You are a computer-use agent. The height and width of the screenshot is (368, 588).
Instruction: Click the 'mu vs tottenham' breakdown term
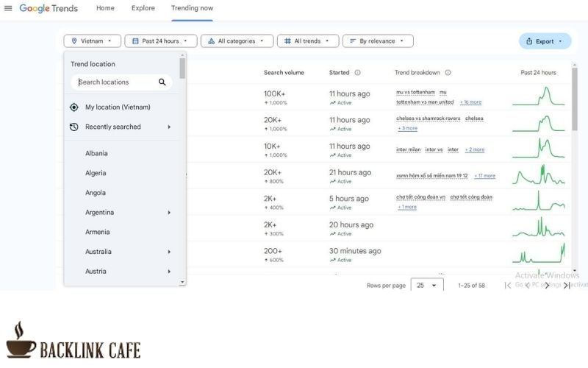pyautogui.click(x=415, y=92)
